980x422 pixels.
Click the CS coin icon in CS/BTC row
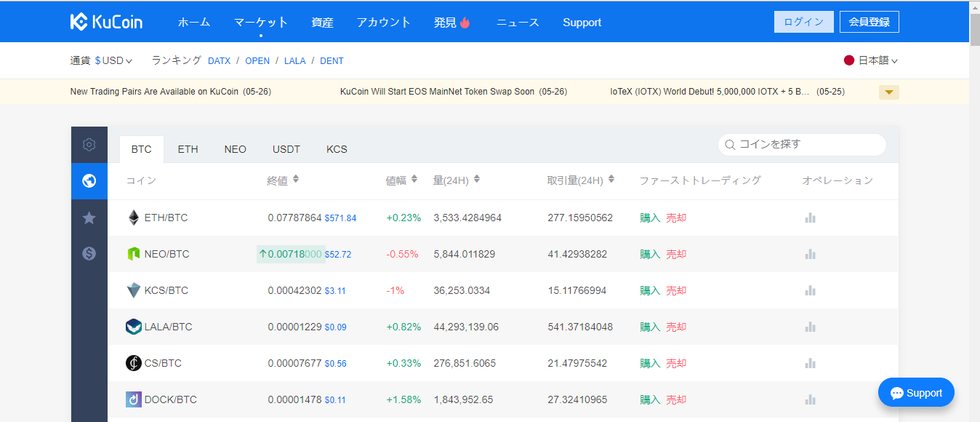click(x=134, y=363)
